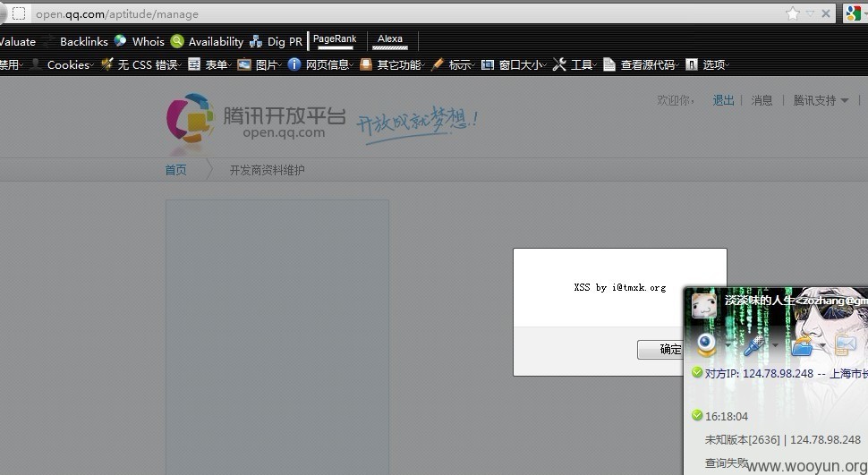The height and width of the screenshot is (475, 868).
Task: Click the 查询失败 text
Action: [x=727, y=462]
